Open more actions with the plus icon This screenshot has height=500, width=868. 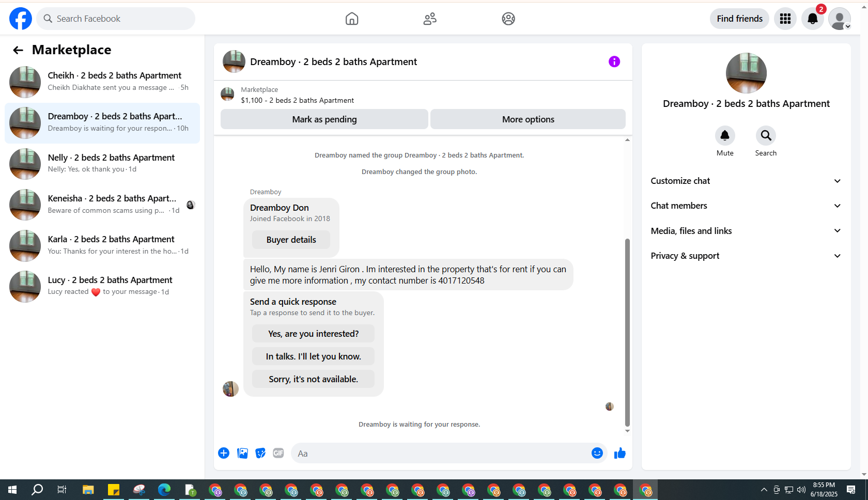click(224, 453)
